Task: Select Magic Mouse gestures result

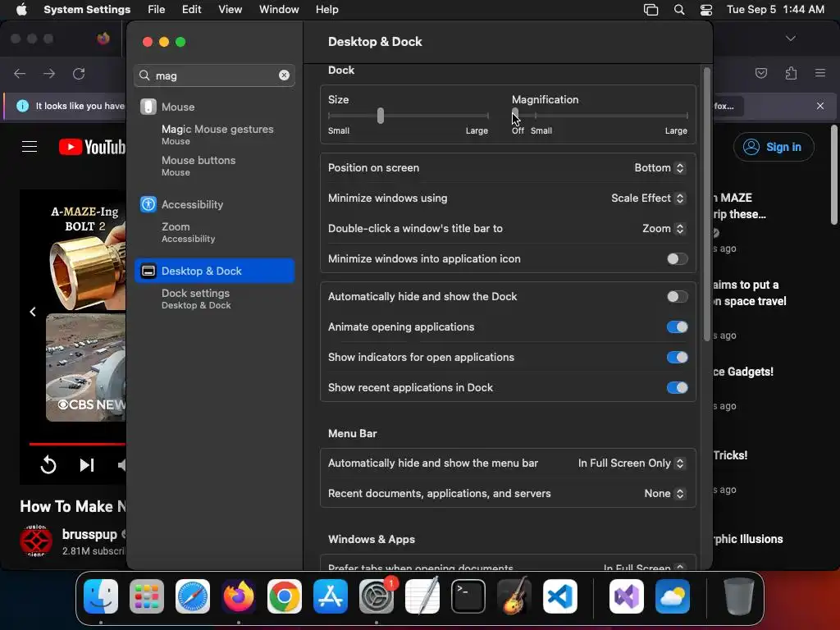Action: pos(217,135)
